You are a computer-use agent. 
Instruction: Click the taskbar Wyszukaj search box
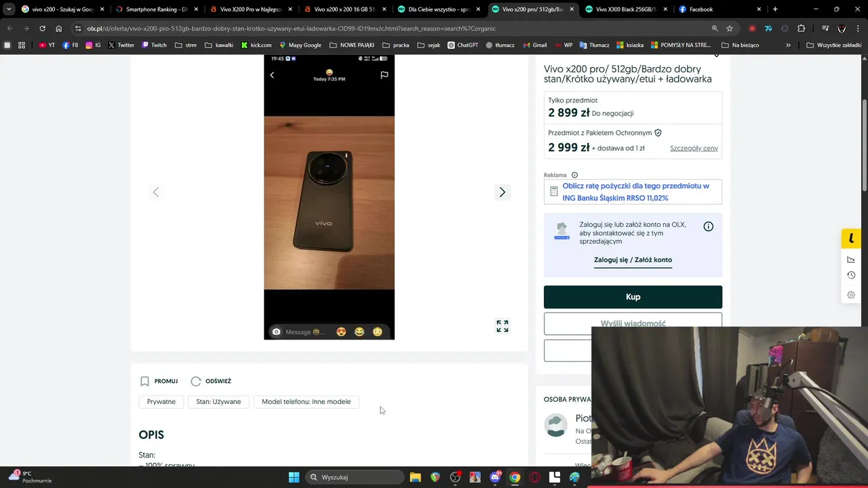coord(354,477)
